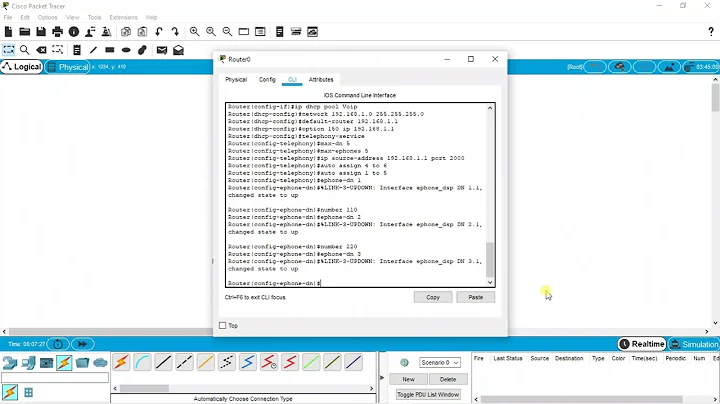720x404 pixels.
Task: Open the Options menu
Action: 47,17
